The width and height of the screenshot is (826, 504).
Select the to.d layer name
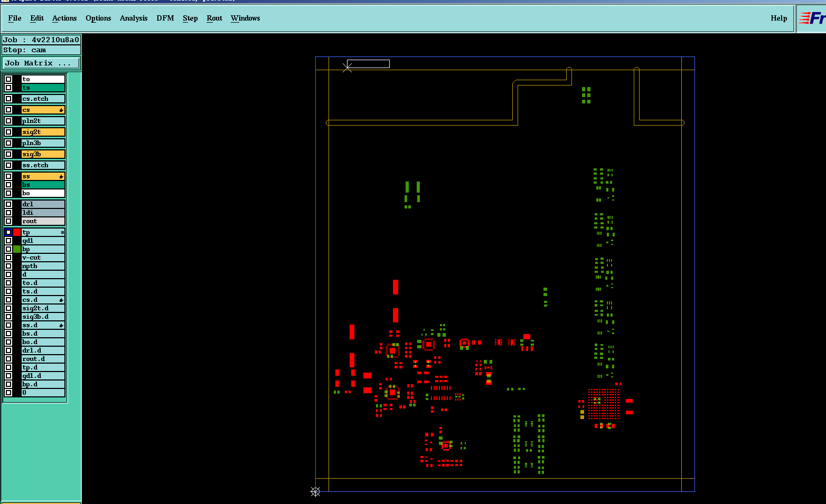tap(43, 283)
